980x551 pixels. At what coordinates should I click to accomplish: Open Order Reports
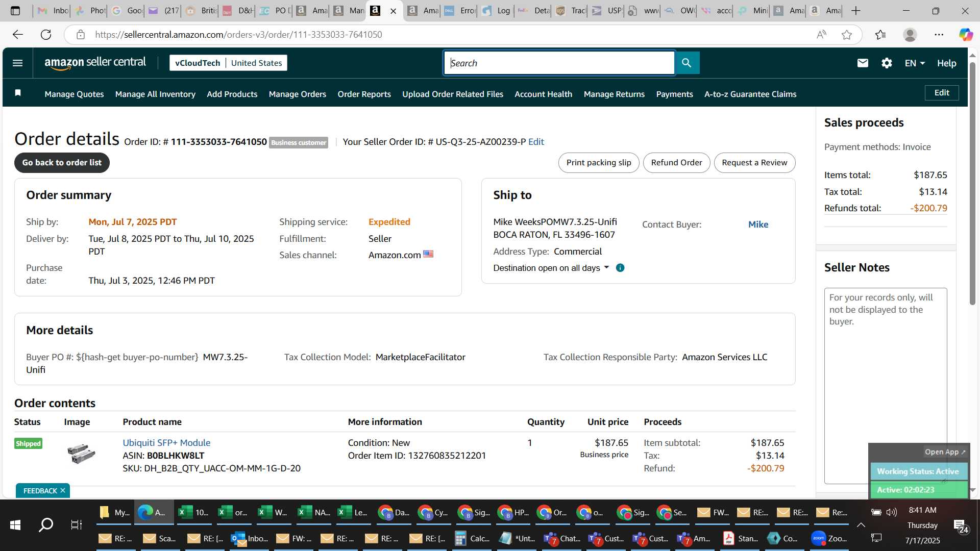(364, 94)
